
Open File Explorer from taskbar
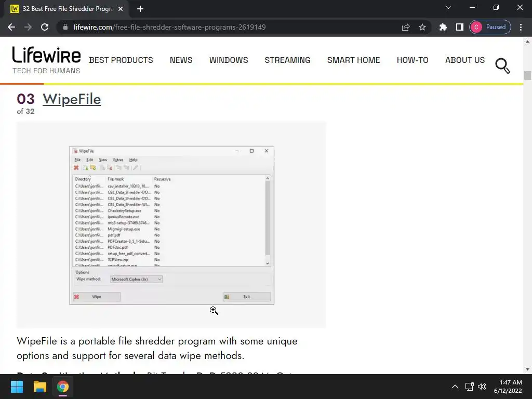(x=39, y=387)
